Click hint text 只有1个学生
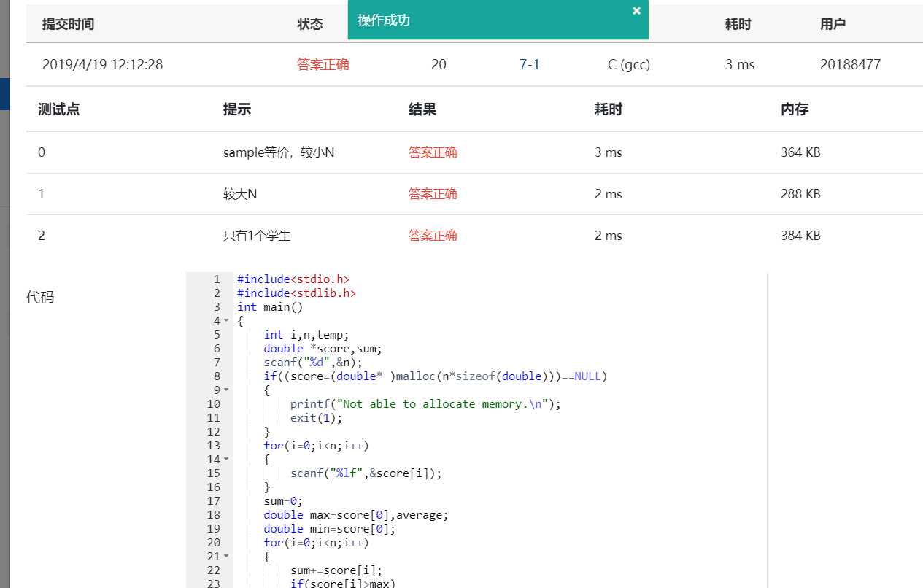This screenshot has height=588, width=923. (x=257, y=236)
